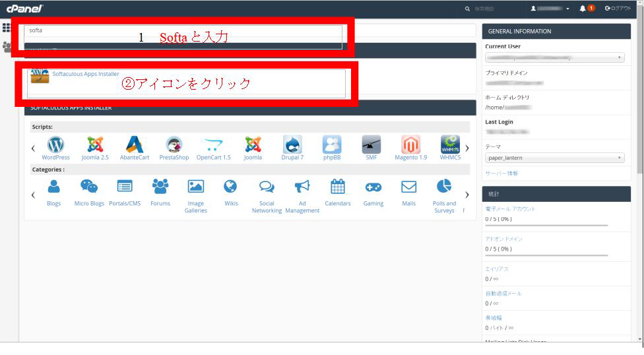Click the email accounts usage bar
Viewport: 644px width, 355px height.
[546, 226]
